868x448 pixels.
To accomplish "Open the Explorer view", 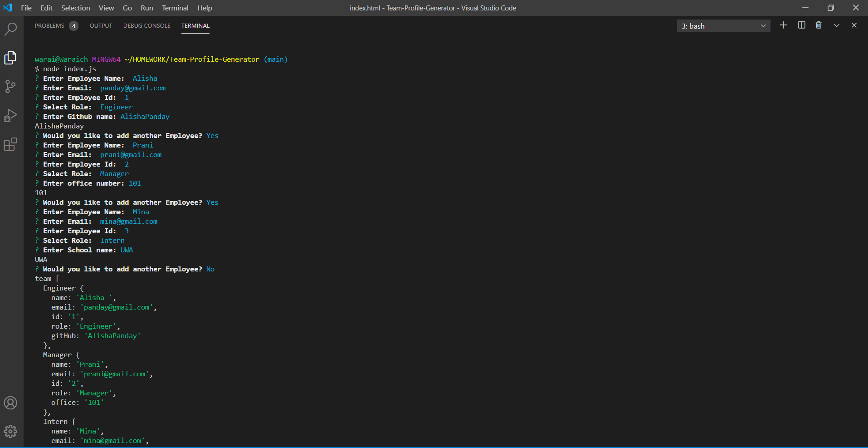I will click(x=10, y=58).
